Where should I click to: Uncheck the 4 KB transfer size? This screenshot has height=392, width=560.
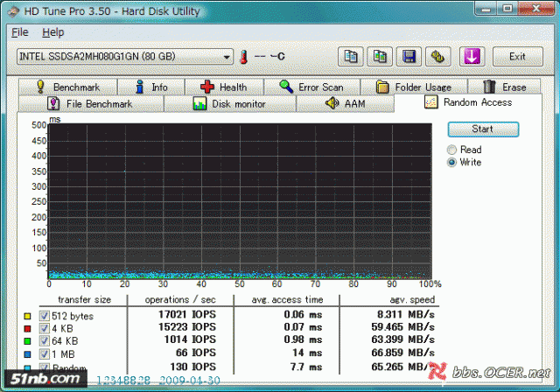coord(44,327)
